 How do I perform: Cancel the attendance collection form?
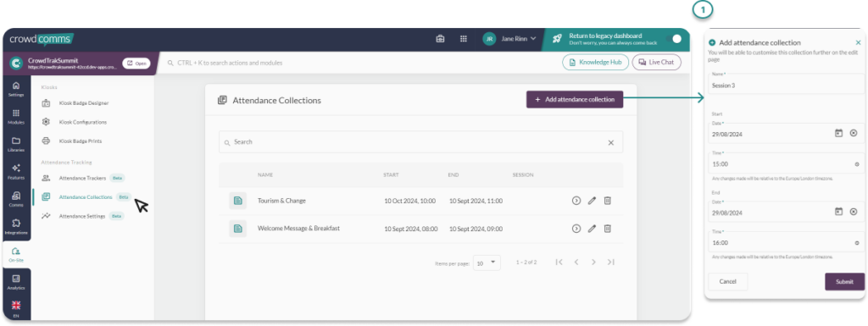click(728, 282)
